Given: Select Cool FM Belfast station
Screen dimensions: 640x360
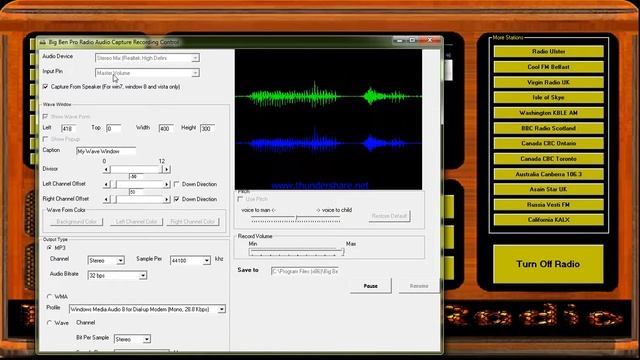Looking at the screenshot, I should 549,67.
